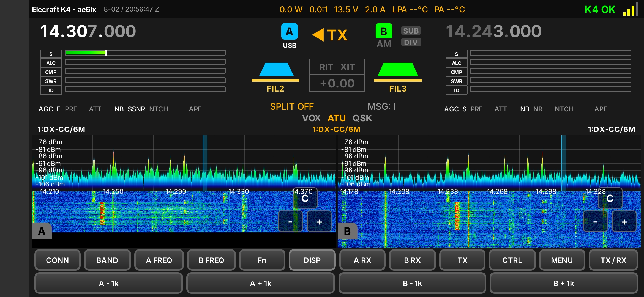Toggle VFO A APF filter
This screenshot has height=297, width=644.
tap(195, 109)
